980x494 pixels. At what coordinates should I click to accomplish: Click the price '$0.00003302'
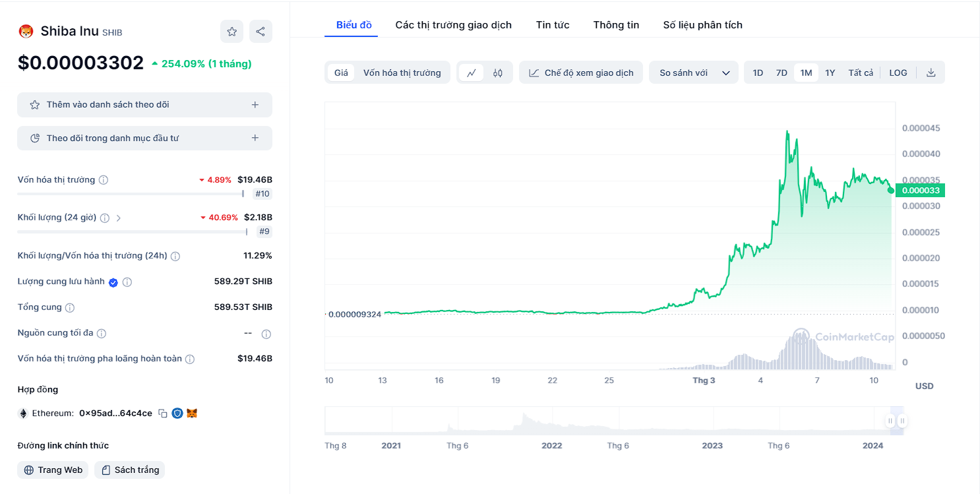pyautogui.click(x=80, y=63)
